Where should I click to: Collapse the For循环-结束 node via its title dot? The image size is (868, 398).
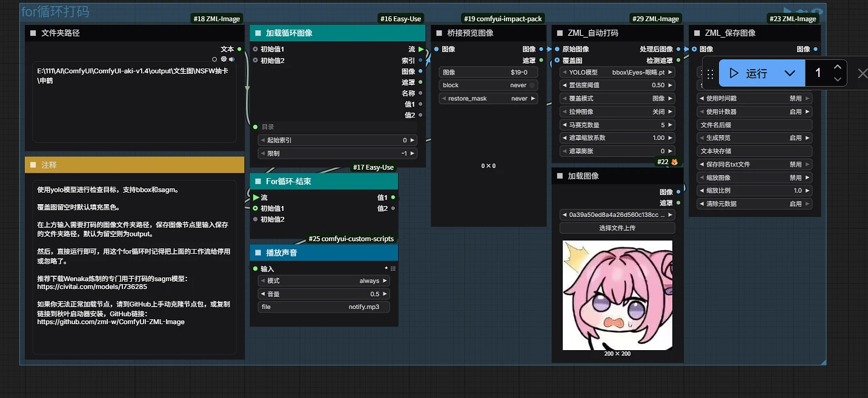(259, 181)
